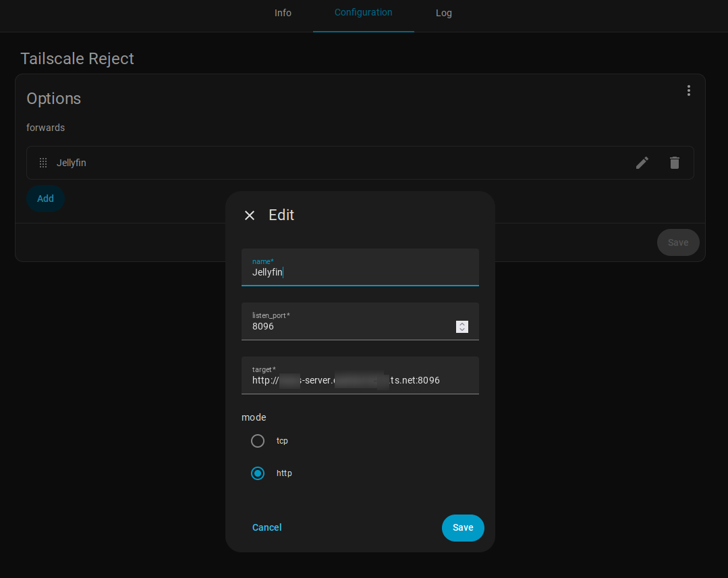The image size is (728, 578).
Task: Click the greyed Save button in Options card
Action: click(677, 242)
